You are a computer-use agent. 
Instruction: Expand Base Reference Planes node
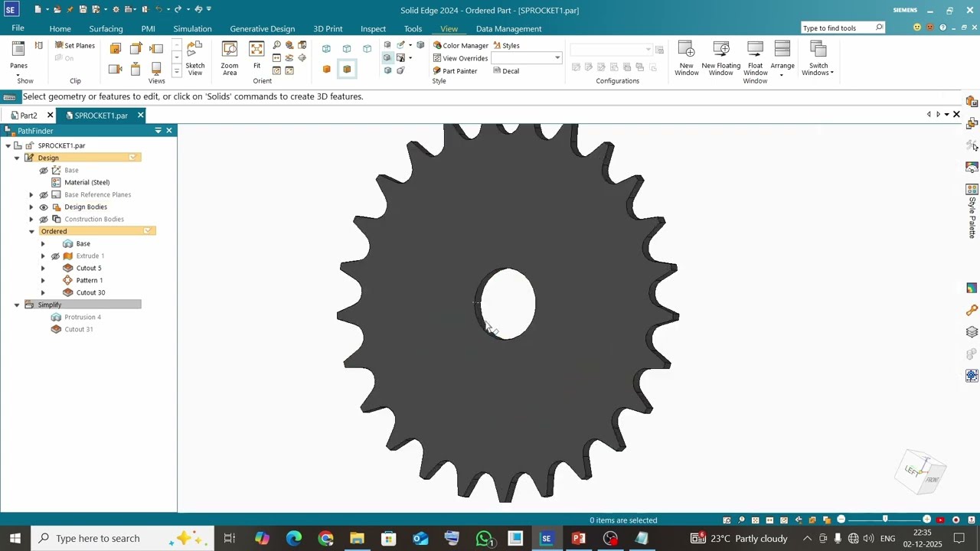point(31,194)
